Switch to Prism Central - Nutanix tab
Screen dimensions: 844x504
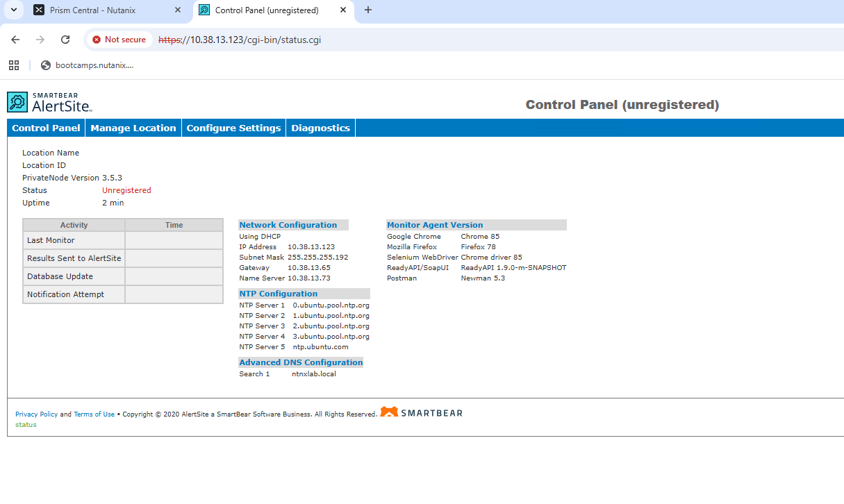[108, 10]
